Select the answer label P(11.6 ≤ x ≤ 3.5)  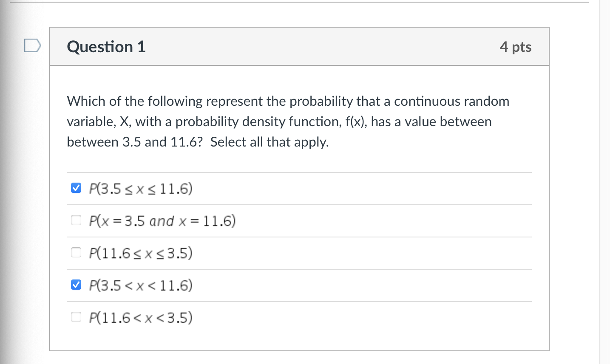[x=141, y=253]
